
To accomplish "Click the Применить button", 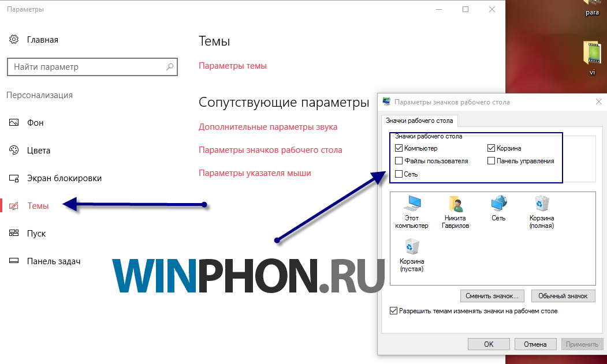I will tap(582, 344).
